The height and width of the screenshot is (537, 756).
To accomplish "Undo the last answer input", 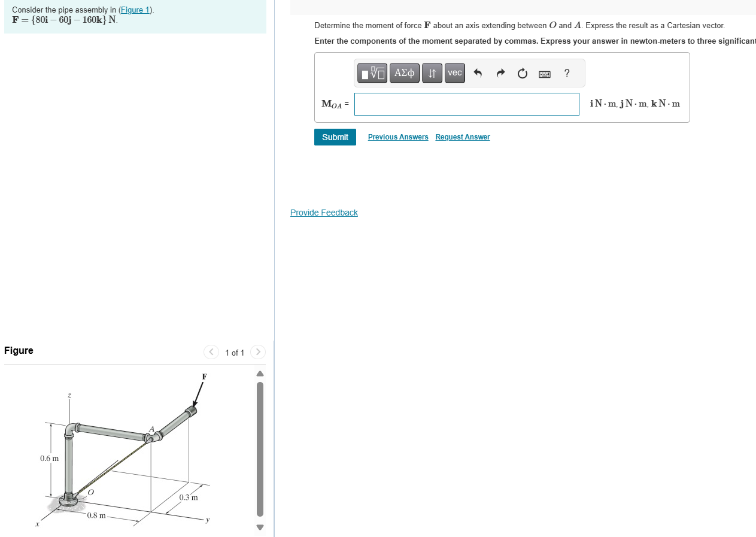I will coord(477,72).
